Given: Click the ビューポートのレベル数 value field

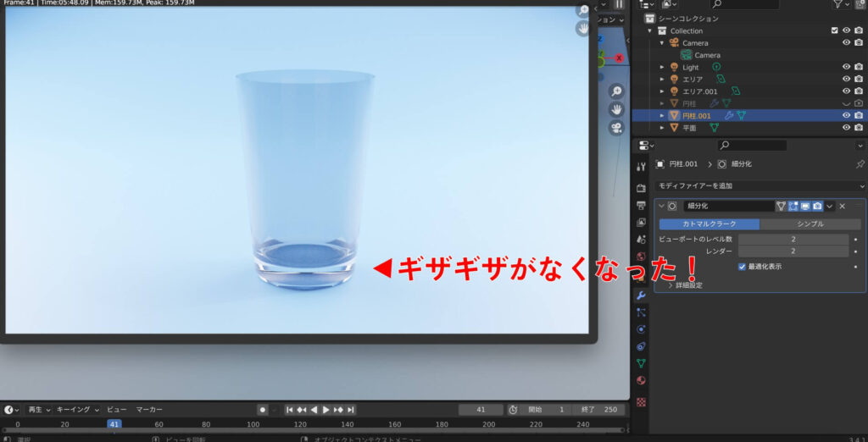Looking at the screenshot, I should tap(793, 240).
